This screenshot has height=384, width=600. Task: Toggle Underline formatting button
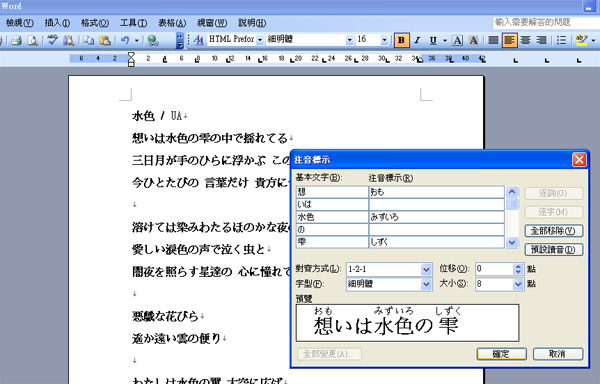coord(433,40)
